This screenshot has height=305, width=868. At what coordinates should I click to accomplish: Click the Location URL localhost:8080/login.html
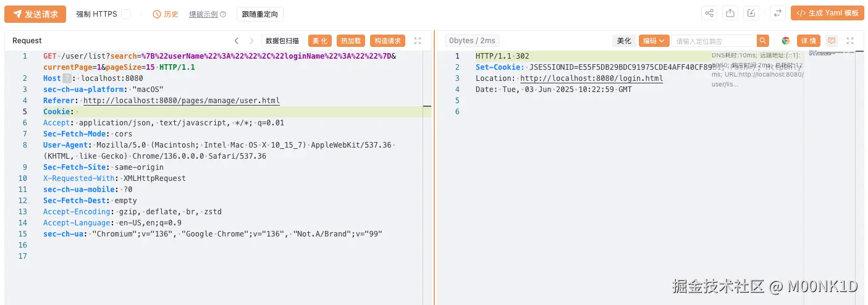point(592,78)
